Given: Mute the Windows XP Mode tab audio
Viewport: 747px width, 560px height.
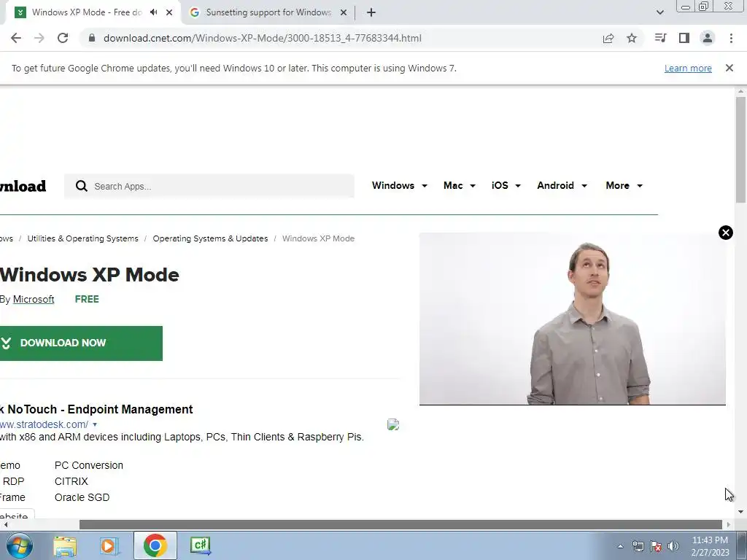Looking at the screenshot, I should (153, 12).
